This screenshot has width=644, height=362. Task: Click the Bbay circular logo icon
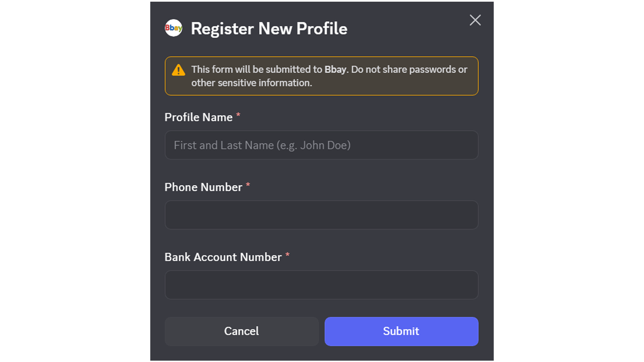173,28
